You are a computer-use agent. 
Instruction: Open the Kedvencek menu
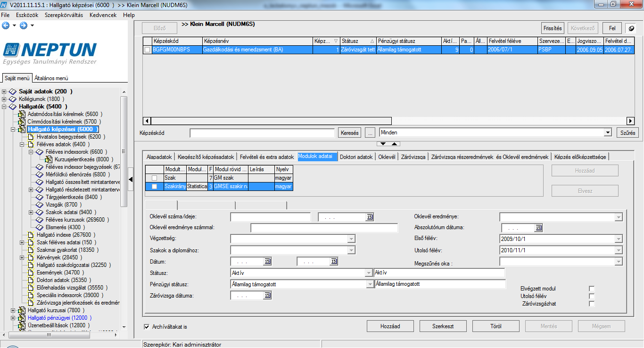(103, 15)
